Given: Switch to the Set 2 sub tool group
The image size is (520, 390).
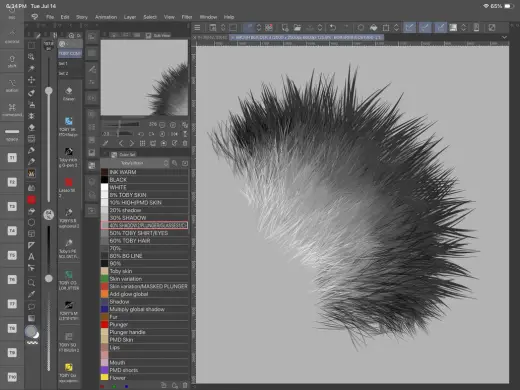Looking at the screenshot, I should pos(70,73).
